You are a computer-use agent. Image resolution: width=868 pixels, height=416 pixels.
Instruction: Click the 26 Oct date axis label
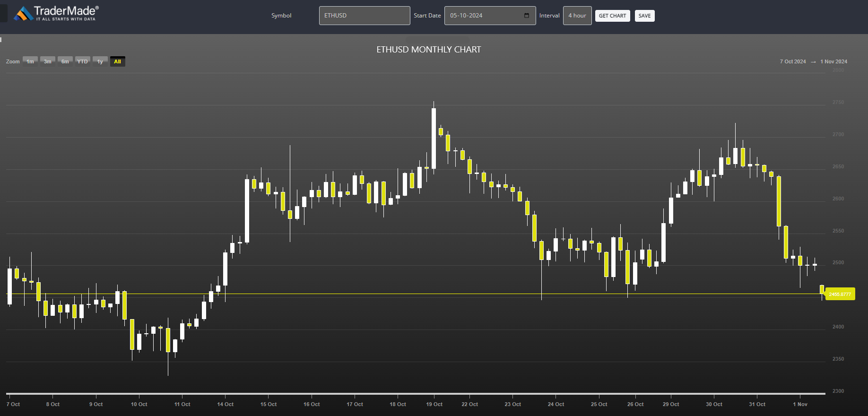pos(635,404)
